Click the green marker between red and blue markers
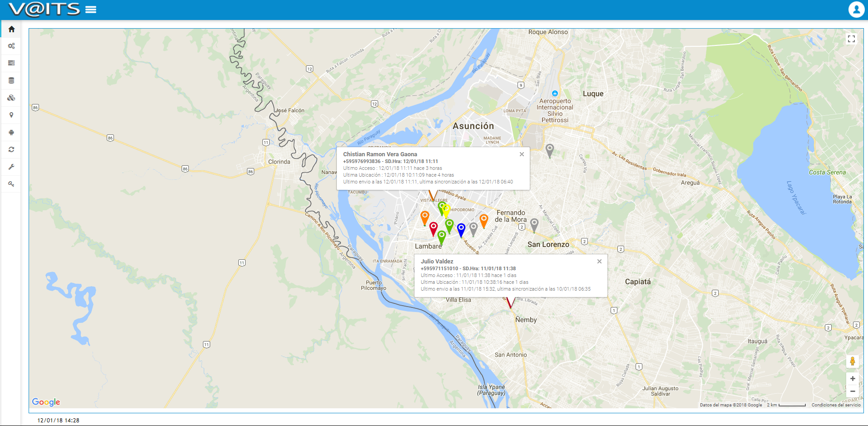868x426 pixels. pos(449,226)
